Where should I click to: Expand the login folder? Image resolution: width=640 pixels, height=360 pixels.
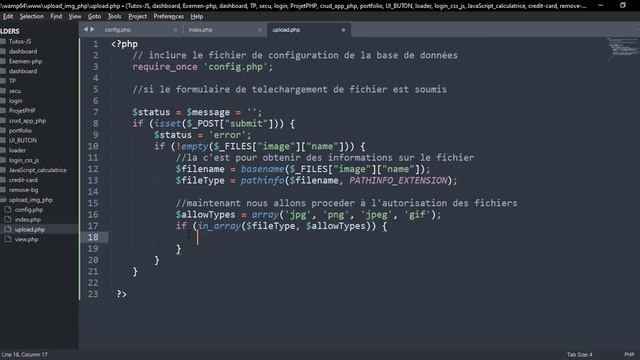point(16,101)
